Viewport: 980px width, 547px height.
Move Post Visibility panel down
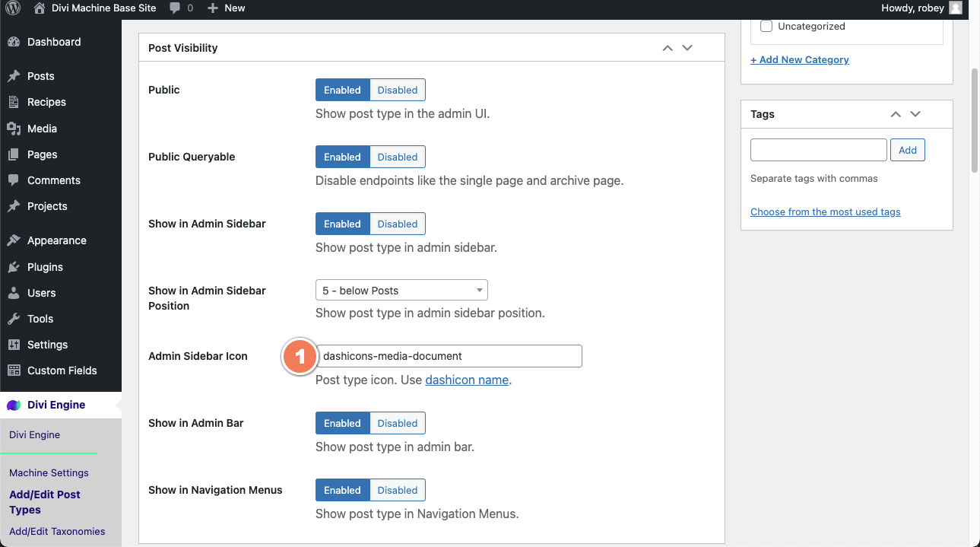[x=687, y=48]
